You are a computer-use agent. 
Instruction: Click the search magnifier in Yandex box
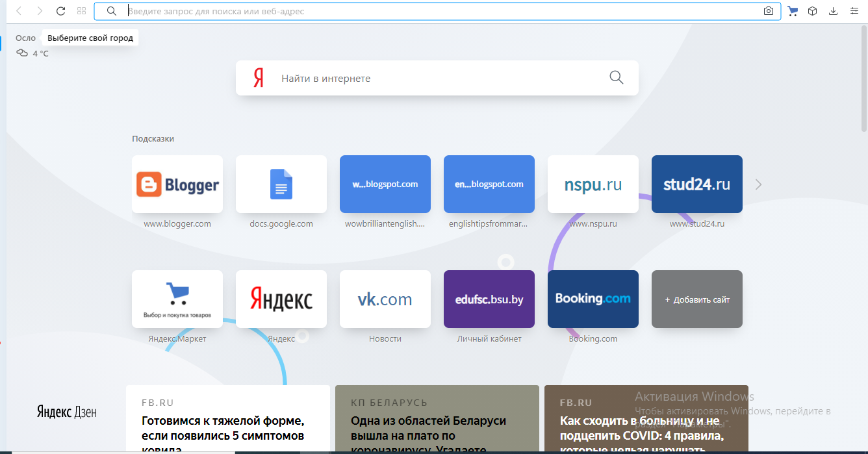pos(616,78)
